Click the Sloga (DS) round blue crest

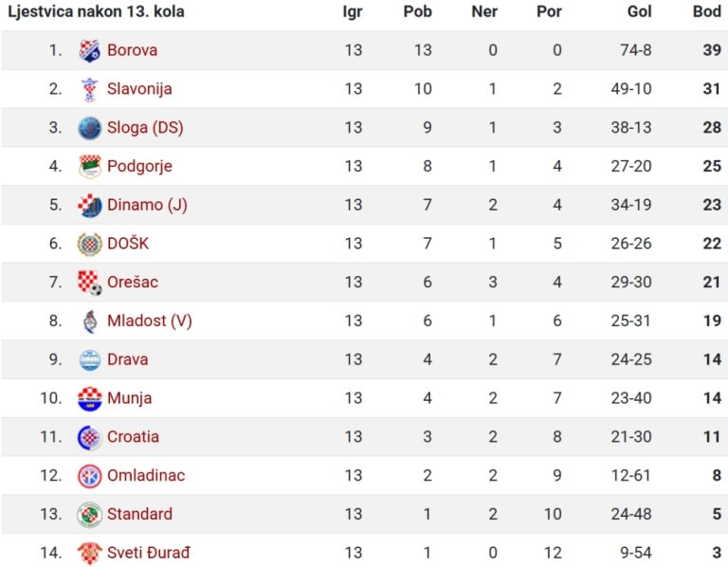point(90,128)
